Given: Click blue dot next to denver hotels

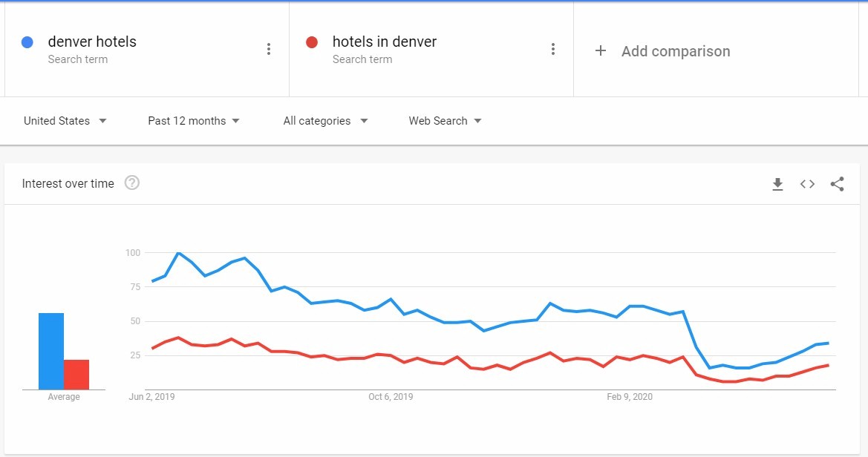Looking at the screenshot, I should pyautogui.click(x=27, y=42).
